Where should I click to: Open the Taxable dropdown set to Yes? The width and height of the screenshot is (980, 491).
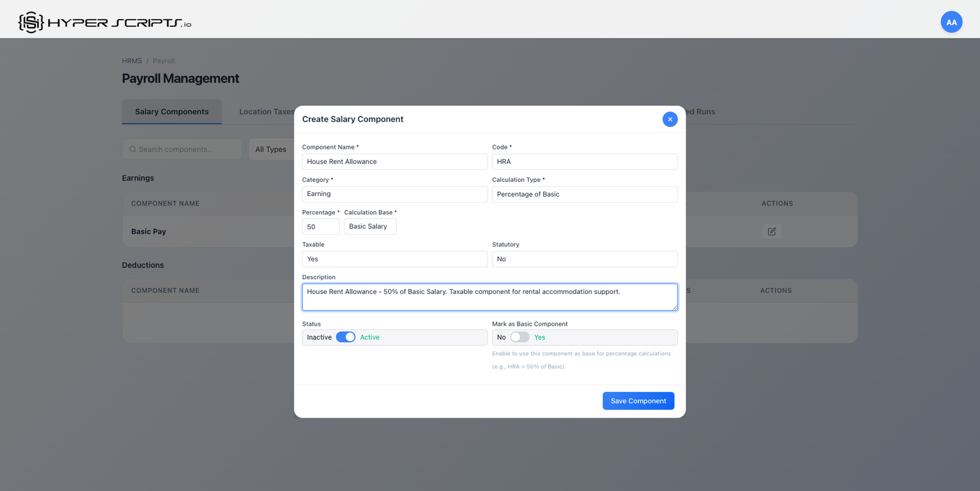[x=394, y=259]
